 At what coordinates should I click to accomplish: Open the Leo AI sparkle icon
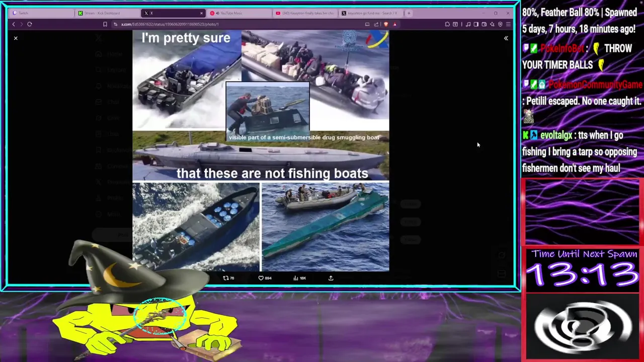click(x=492, y=24)
